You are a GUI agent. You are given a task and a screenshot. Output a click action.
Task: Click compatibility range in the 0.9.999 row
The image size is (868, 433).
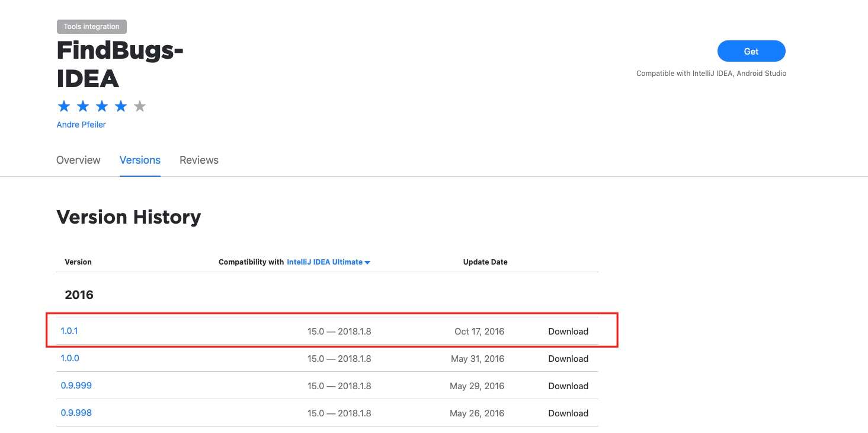(x=339, y=386)
